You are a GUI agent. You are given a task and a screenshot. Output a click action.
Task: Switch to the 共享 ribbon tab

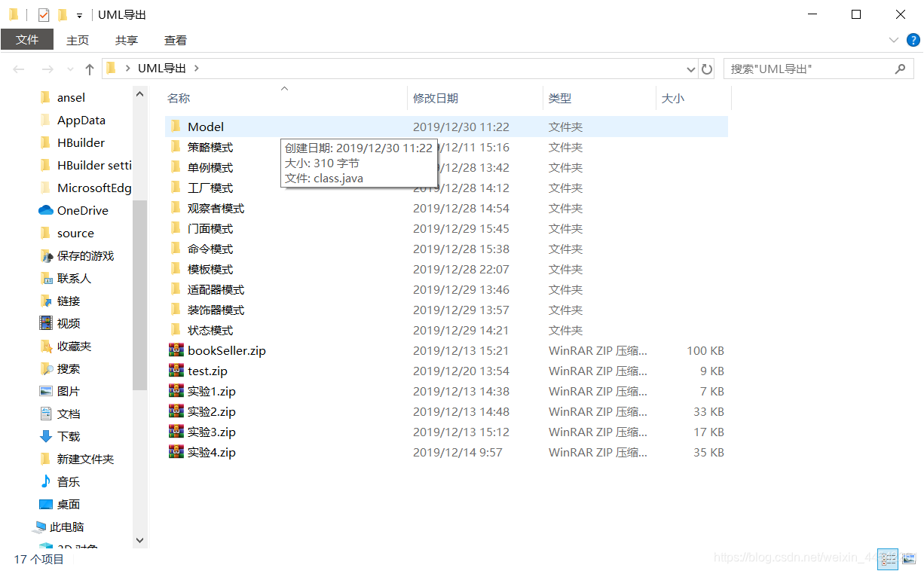coord(127,40)
